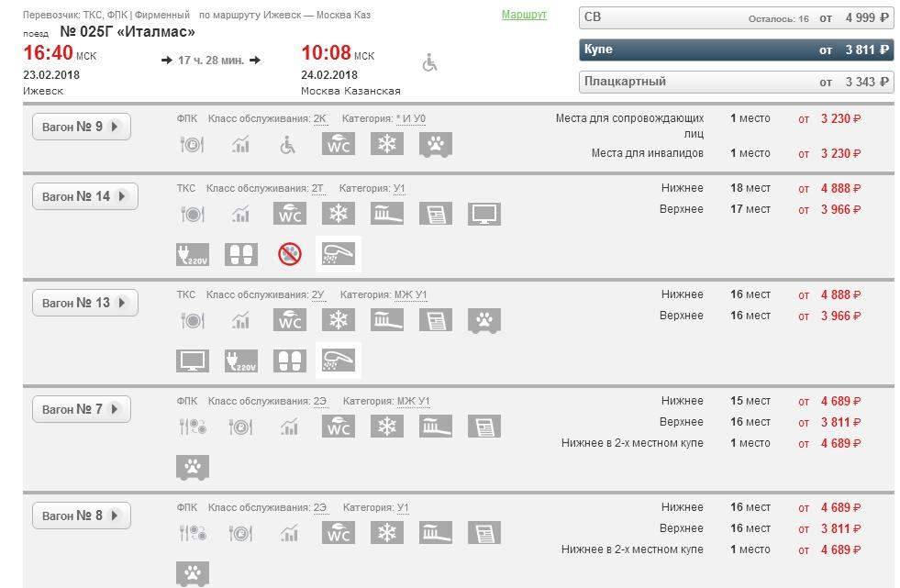Click the no-pets prohibited icon in wagon 14

pos(290,254)
